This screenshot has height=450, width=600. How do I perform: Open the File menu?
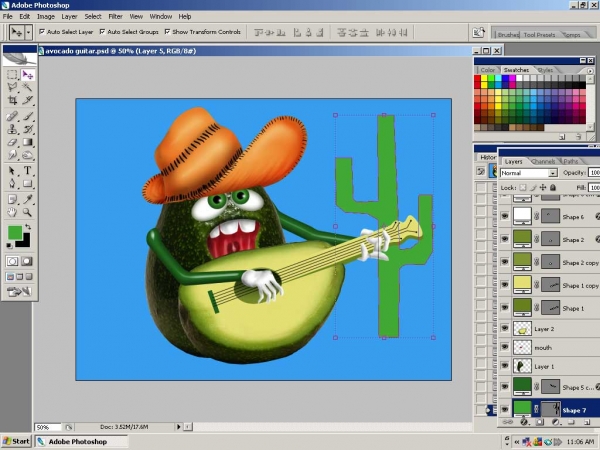click(x=8, y=16)
